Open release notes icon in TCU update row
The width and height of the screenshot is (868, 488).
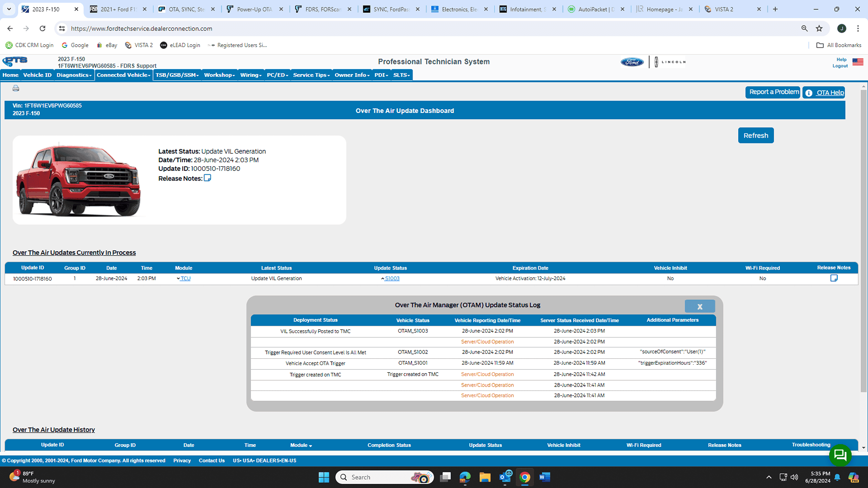click(834, 278)
